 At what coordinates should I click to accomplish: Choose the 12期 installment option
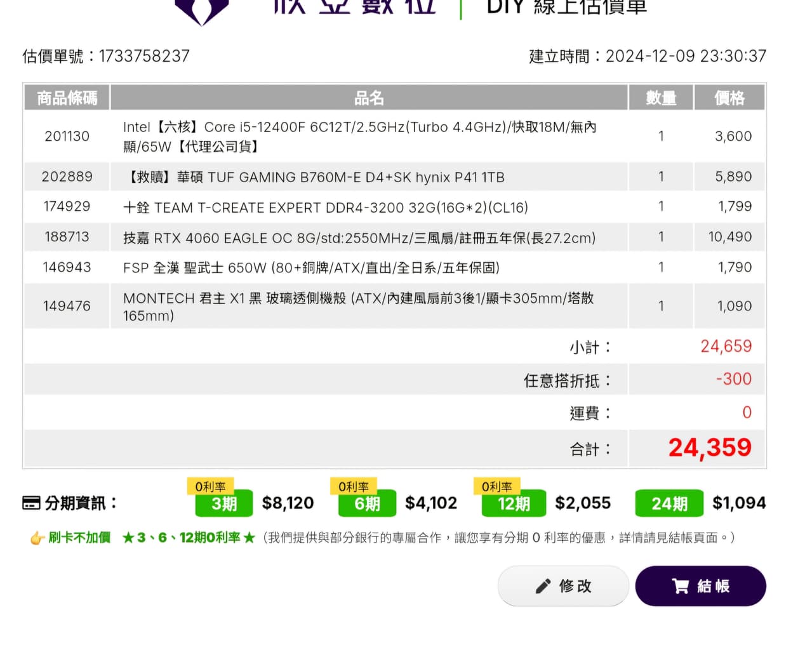514,504
